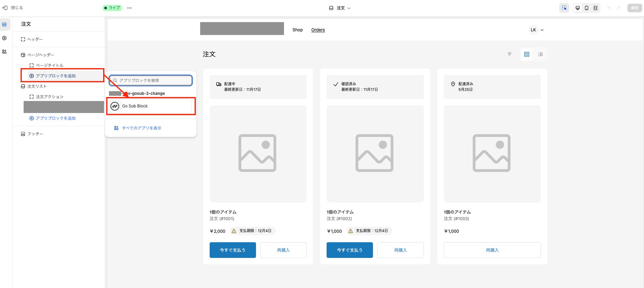Screen dimensions: 644x288
Task: Click the 確認済み checkmark status icon
Action: click(x=336, y=84)
